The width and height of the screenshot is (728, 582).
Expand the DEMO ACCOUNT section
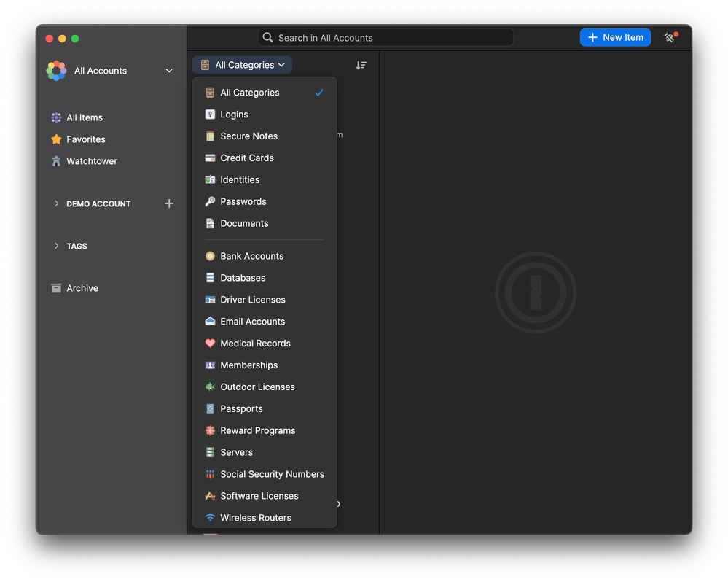[x=57, y=203]
